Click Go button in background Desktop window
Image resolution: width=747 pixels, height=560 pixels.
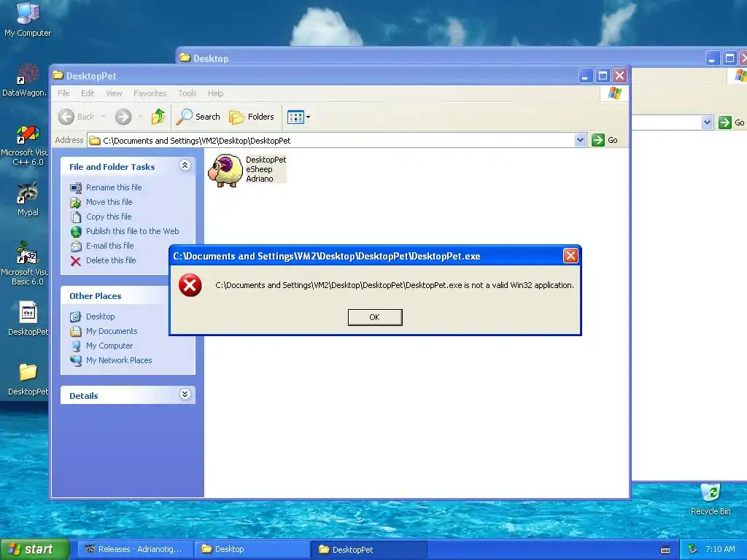(x=731, y=122)
